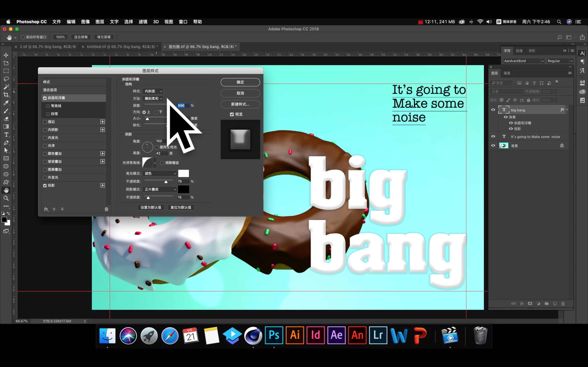The height and width of the screenshot is (367, 588).
Task: Select the Horizontal Type tool
Action: [6, 135]
